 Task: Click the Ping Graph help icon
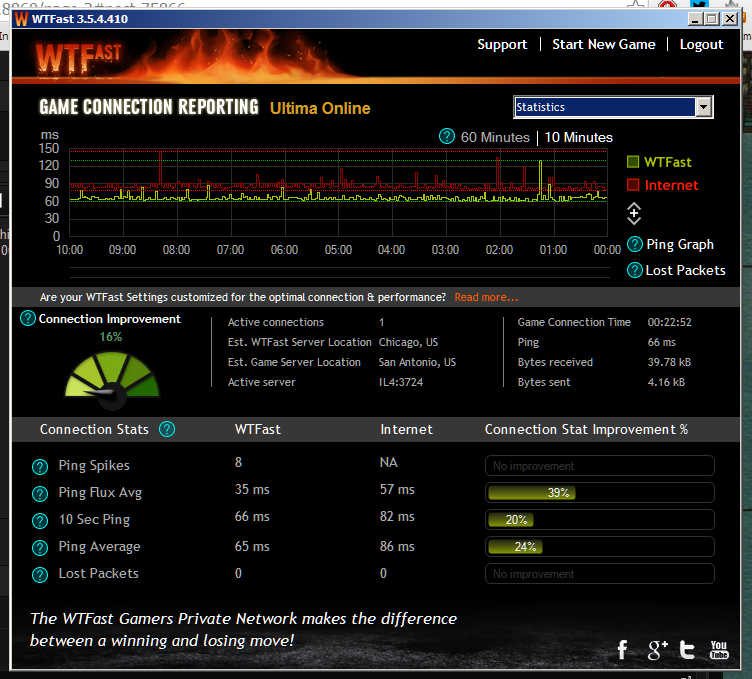click(634, 244)
